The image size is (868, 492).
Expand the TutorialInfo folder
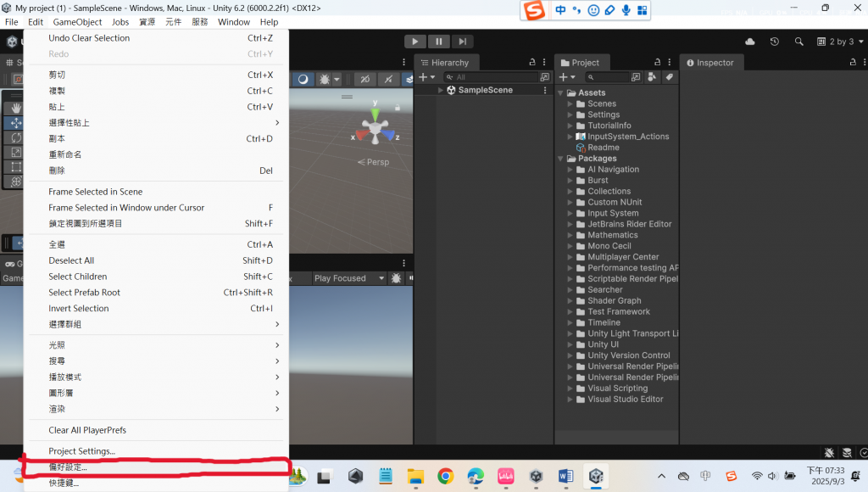click(x=570, y=126)
